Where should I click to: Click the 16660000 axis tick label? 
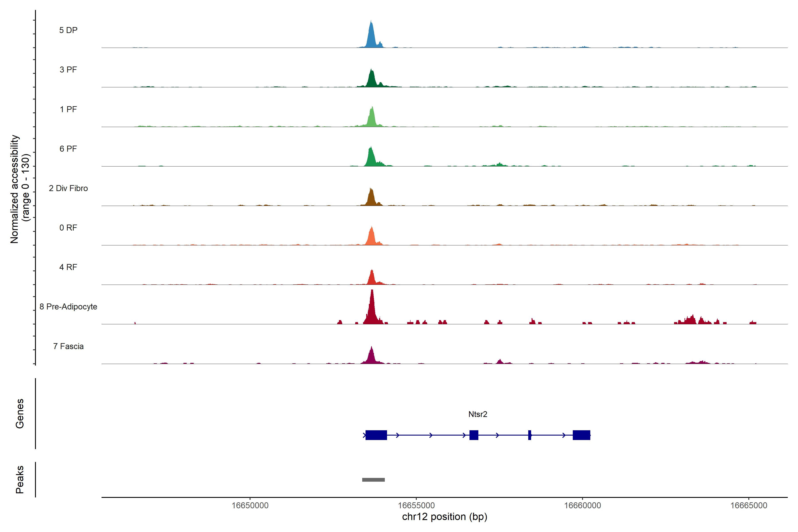(x=582, y=506)
